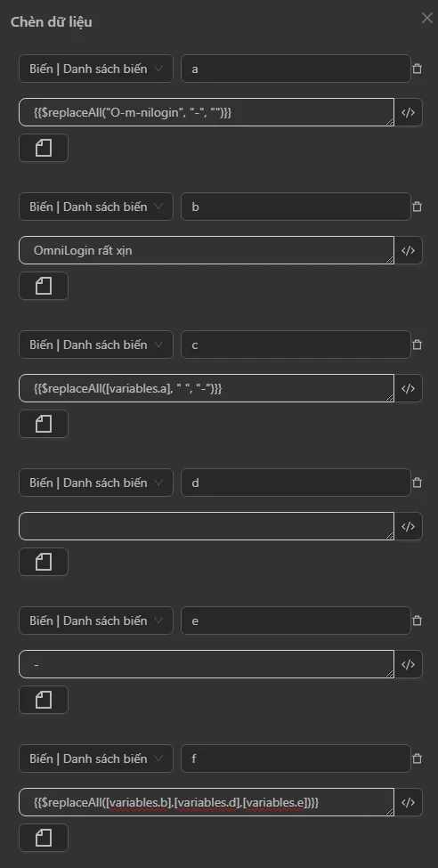Screen dimensions: 438x868
Task: Expand the Biến dropdown for variable a
Action: tap(96, 69)
